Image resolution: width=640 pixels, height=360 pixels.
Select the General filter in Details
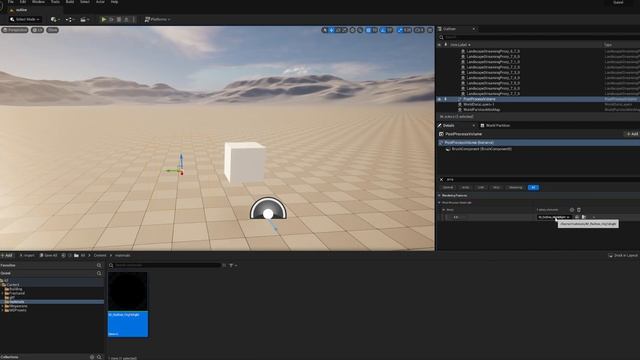[x=448, y=187]
